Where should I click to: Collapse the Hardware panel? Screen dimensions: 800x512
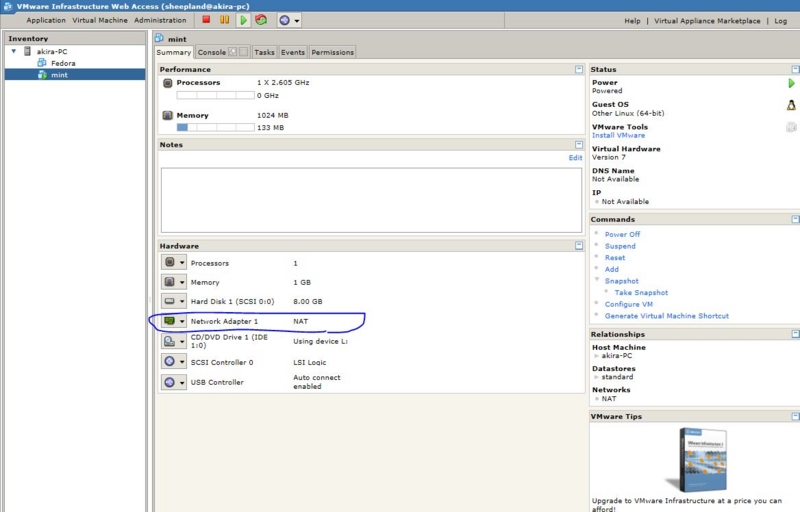coord(579,246)
